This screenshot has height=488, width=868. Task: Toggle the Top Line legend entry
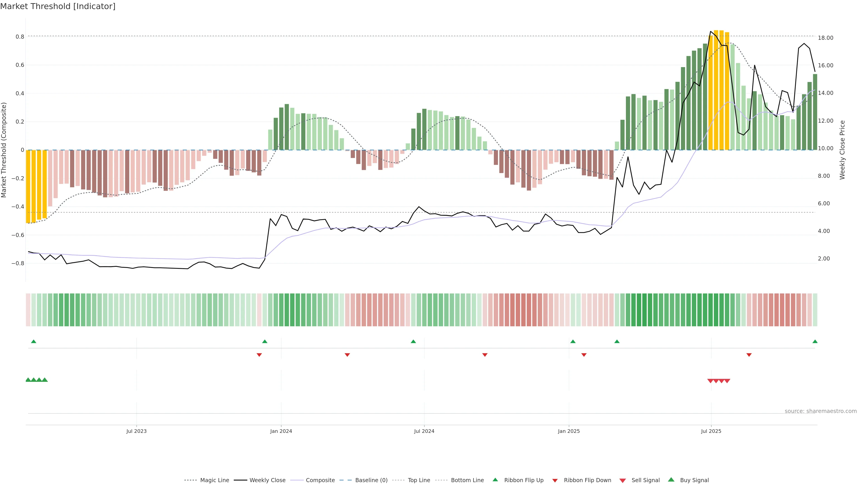point(419,480)
